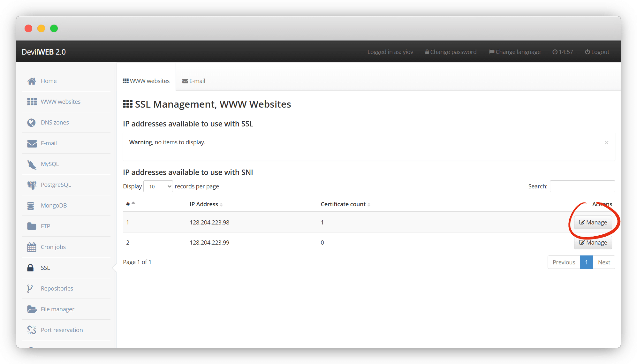Open DNS zones globe icon

tap(31, 123)
